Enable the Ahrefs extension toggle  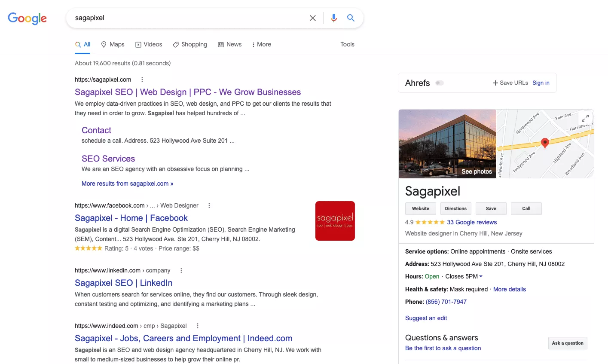point(439,83)
